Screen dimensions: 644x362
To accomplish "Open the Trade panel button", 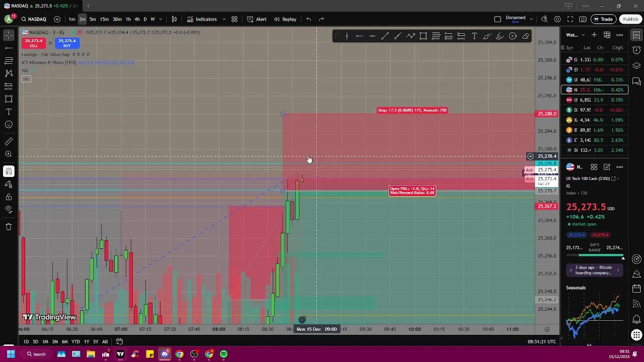I will pyautogui.click(x=602, y=19).
